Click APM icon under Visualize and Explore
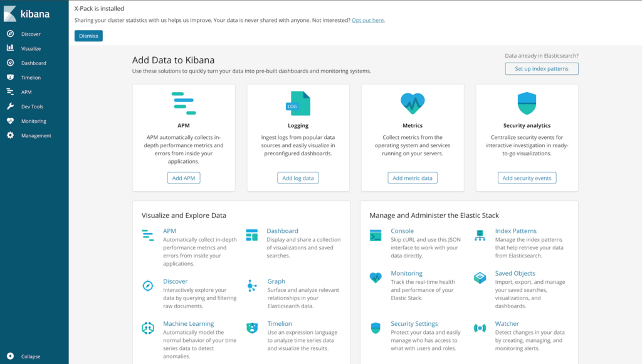The width and height of the screenshot is (642, 364). point(148,235)
